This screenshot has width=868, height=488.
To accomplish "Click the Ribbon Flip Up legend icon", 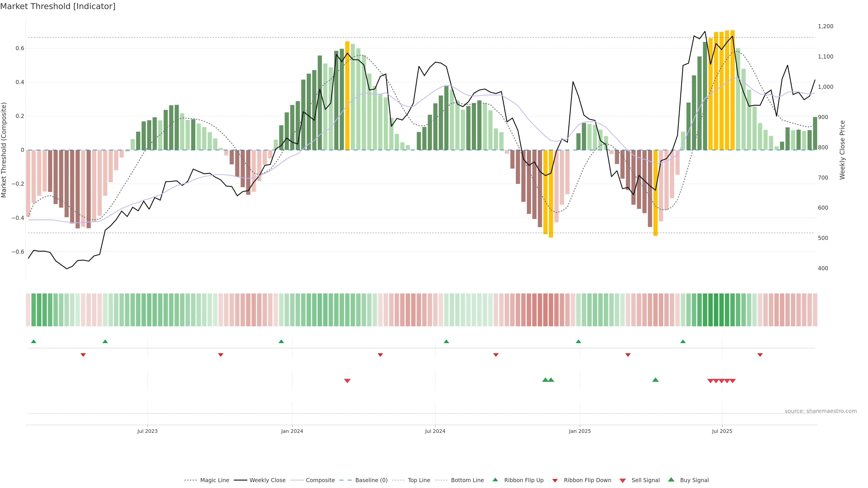I will [x=495, y=480].
